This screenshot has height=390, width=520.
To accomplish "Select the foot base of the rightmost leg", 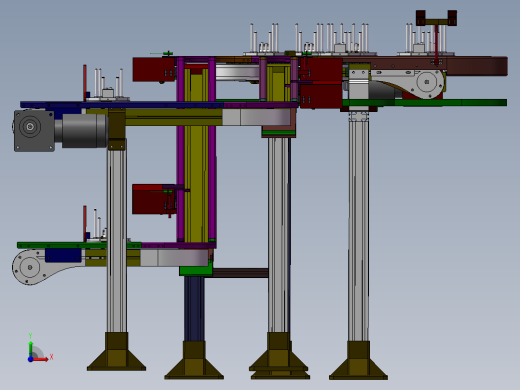I will click(x=358, y=361).
